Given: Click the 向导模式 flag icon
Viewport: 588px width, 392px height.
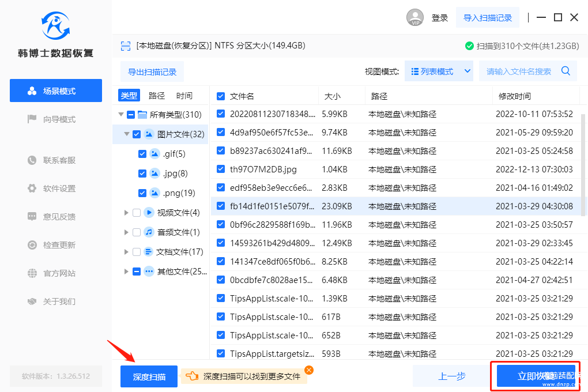Looking at the screenshot, I should 32,119.
